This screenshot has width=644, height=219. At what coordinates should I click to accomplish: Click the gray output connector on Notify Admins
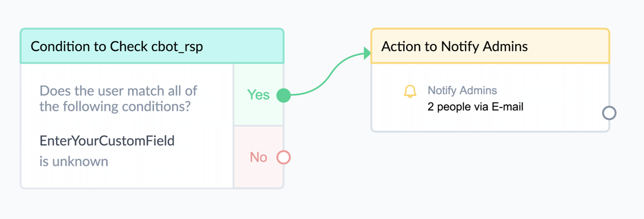tap(610, 113)
